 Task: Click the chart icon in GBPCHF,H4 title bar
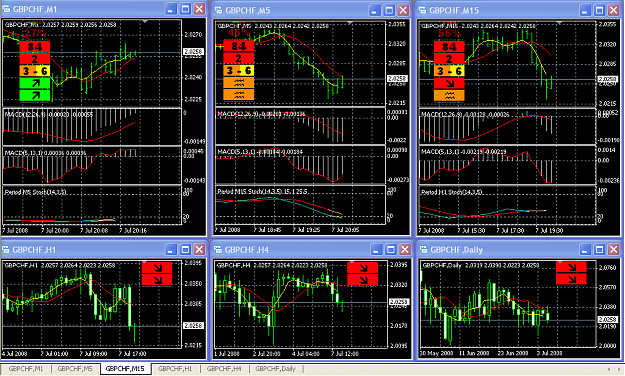click(x=218, y=250)
